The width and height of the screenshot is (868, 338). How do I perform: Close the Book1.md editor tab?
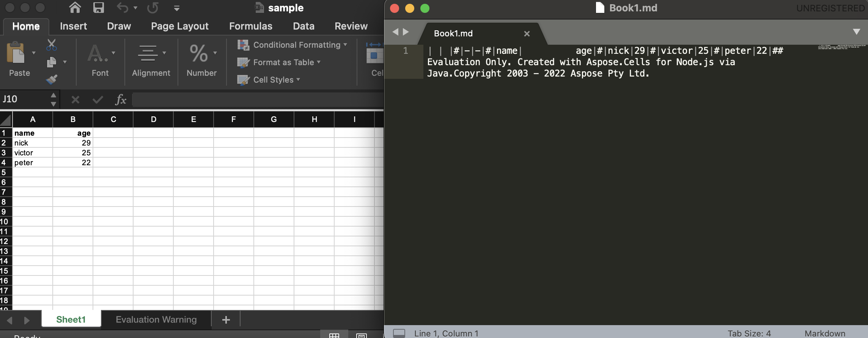pyautogui.click(x=527, y=34)
